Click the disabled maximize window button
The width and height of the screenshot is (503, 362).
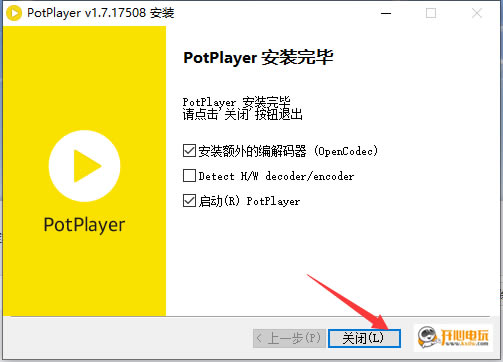[431, 13]
